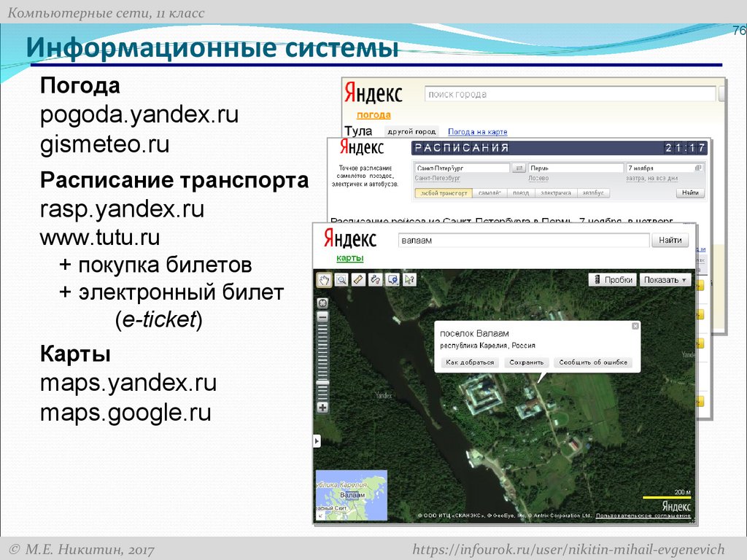Click Сохранить in the map popup
Viewport: 747px width, 560px height.
click(x=527, y=362)
